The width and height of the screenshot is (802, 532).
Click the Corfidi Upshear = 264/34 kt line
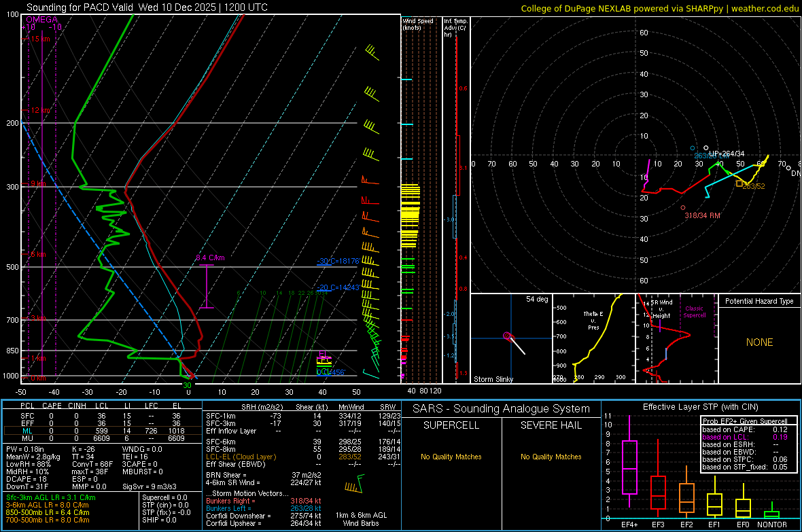(x=264, y=523)
